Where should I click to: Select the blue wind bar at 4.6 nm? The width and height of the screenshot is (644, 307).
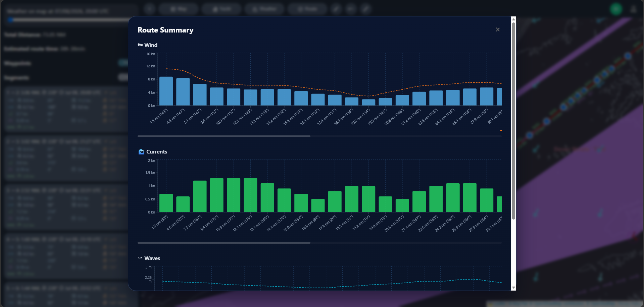click(183, 92)
